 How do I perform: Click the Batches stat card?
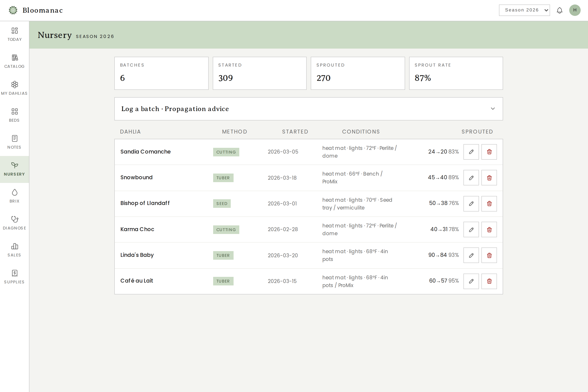[x=161, y=73]
